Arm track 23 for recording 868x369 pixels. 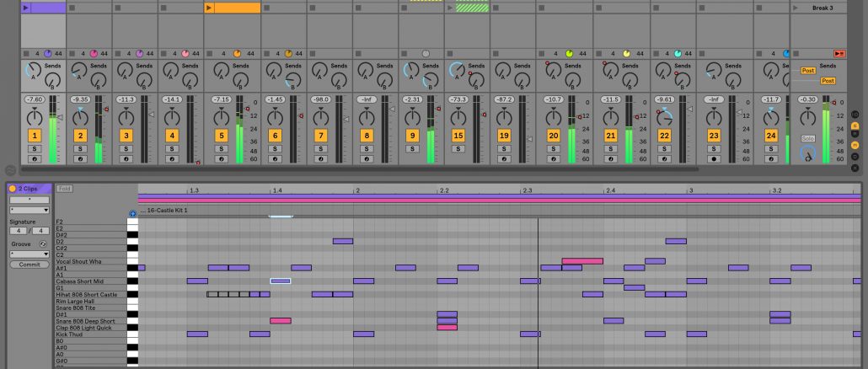pyautogui.click(x=714, y=158)
